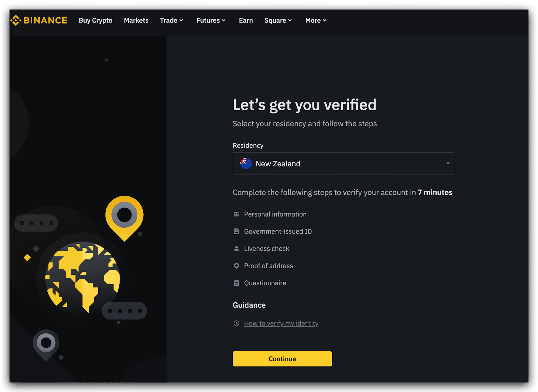Open the Markets page
538x392 pixels.
coord(136,21)
